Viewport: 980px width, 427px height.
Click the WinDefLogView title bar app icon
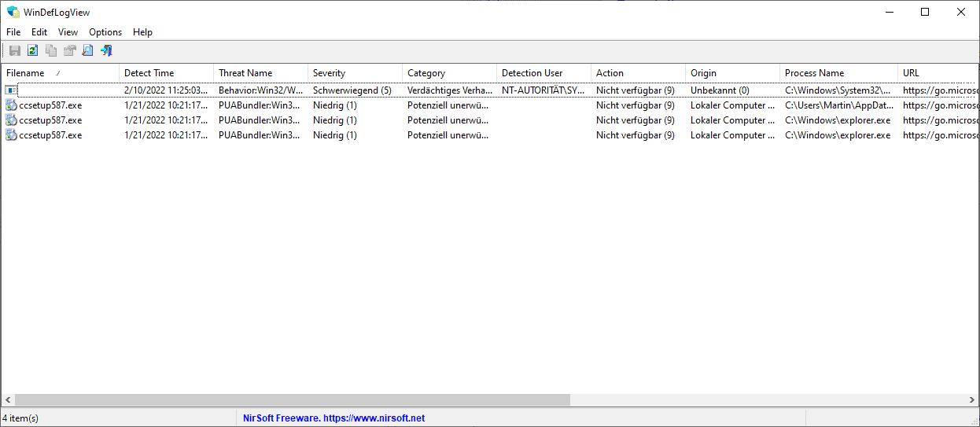coord(13,12)
